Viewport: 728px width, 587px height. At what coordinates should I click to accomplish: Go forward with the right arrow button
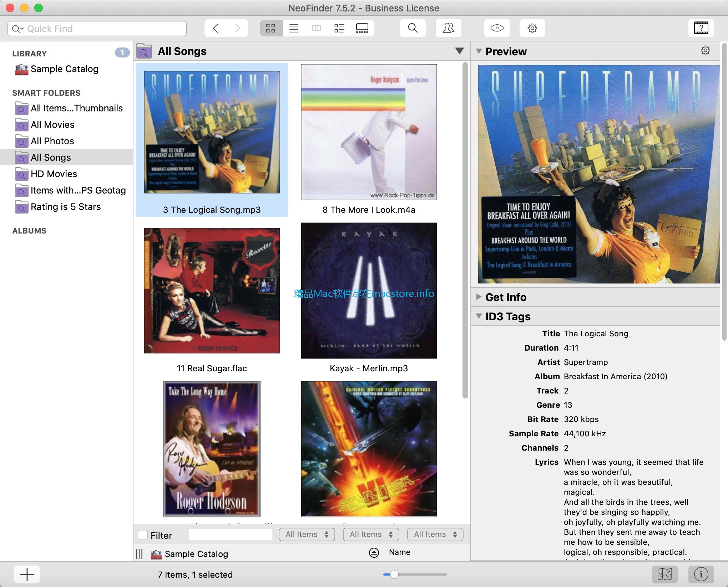(237, 28)
